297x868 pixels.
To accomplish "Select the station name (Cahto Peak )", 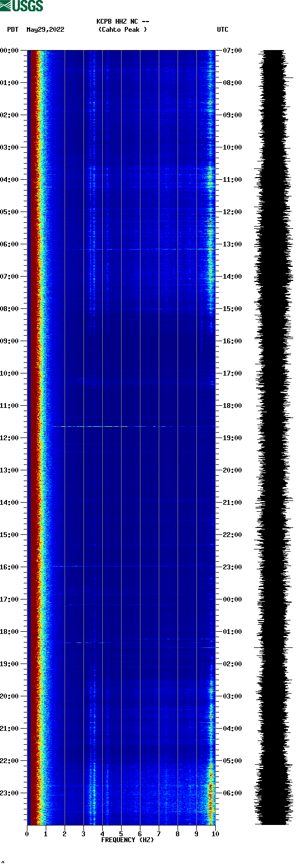I will [123, 30].
